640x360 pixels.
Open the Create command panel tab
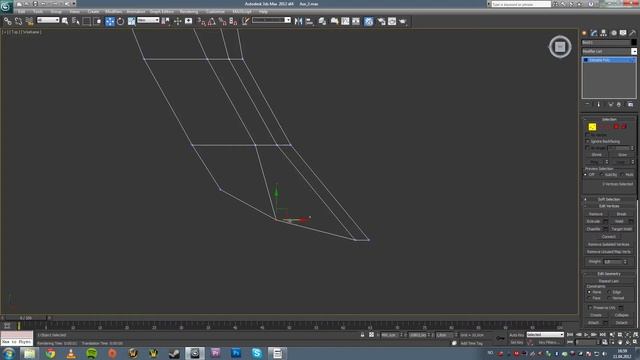[584, 33]
